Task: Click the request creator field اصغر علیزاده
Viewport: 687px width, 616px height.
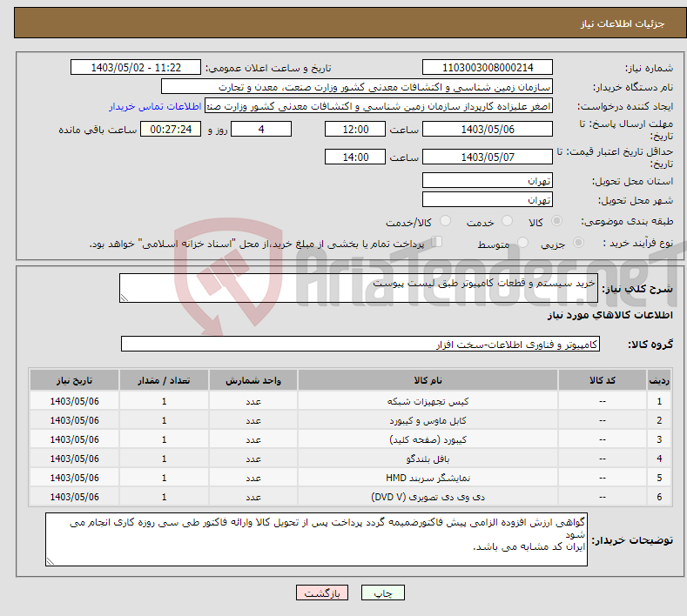Action: pyautogui.click(x=379, y=106)
